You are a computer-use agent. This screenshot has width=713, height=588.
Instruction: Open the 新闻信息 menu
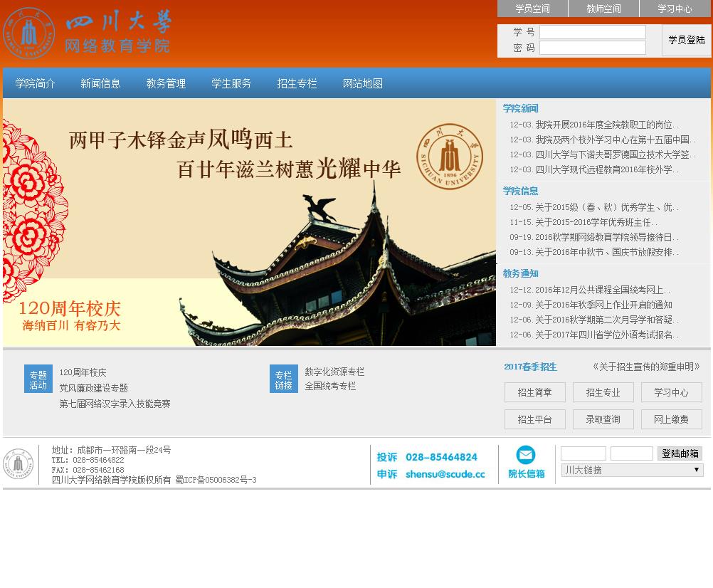coord(100,84)
